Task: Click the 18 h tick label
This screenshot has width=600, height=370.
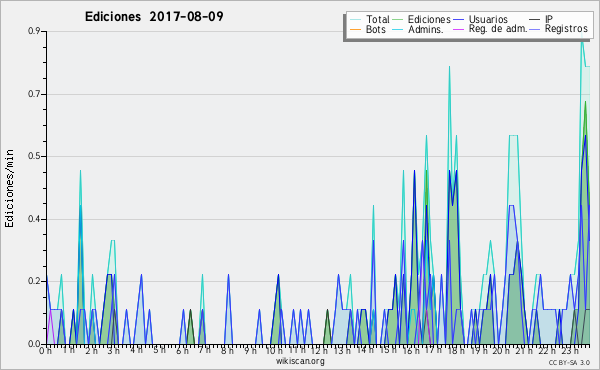Action: 456,350
